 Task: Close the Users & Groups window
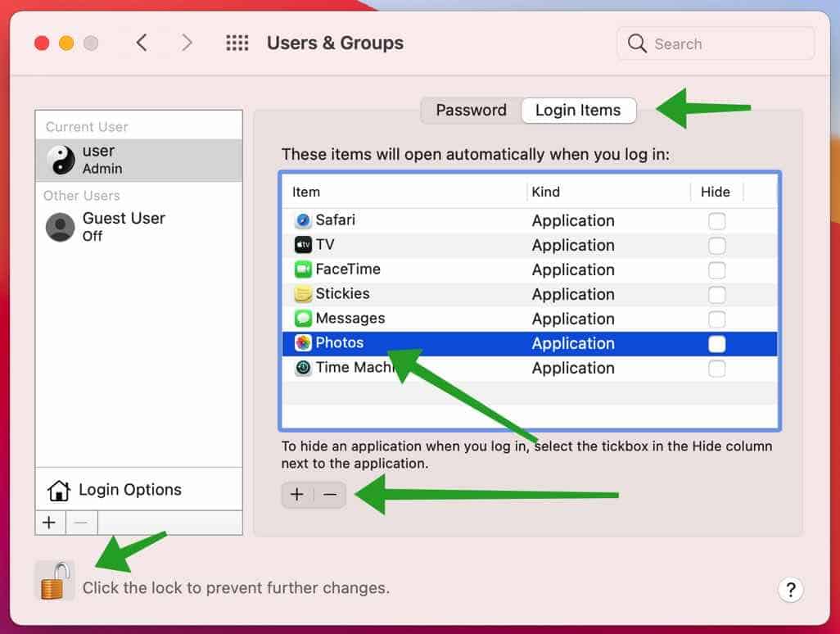pyautogui.click(x=42, y=43)
